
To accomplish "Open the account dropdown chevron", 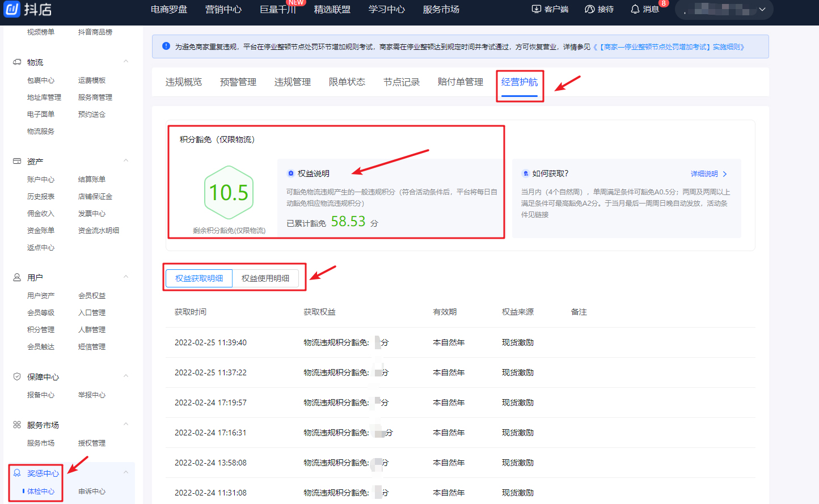I will [x=762, y=9].
